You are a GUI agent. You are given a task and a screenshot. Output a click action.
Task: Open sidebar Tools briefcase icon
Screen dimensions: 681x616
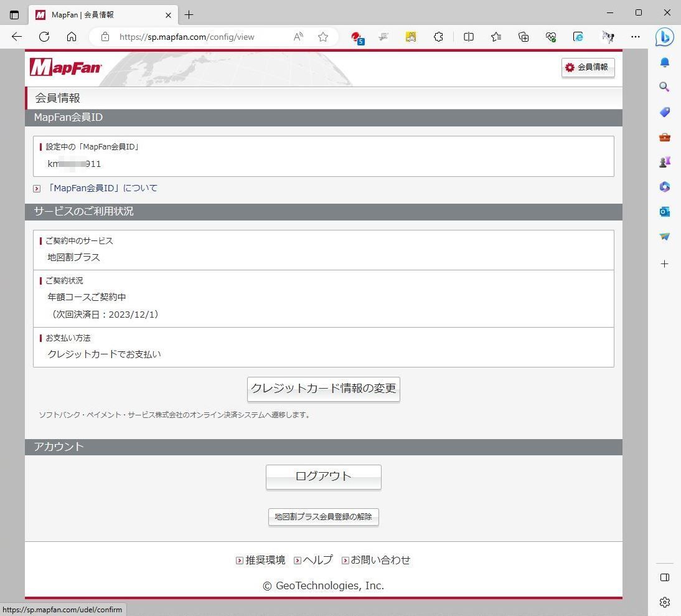click(664, 137)
